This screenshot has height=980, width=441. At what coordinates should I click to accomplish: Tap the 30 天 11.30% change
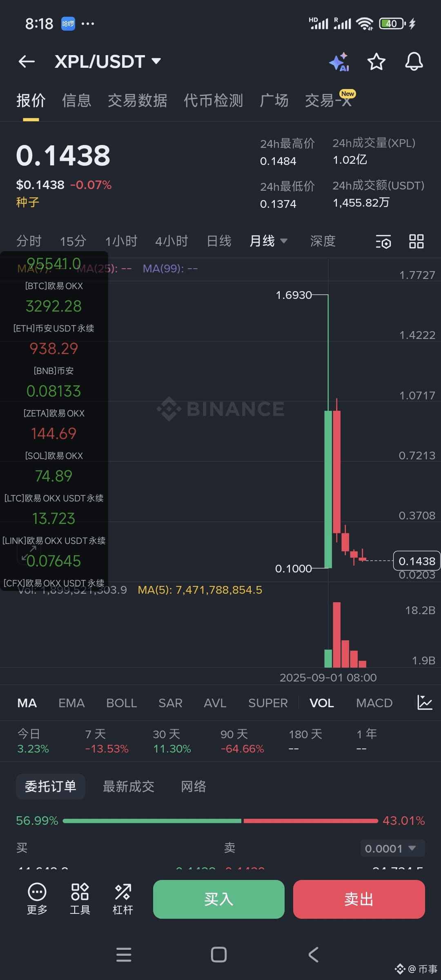tap(172, 741)
